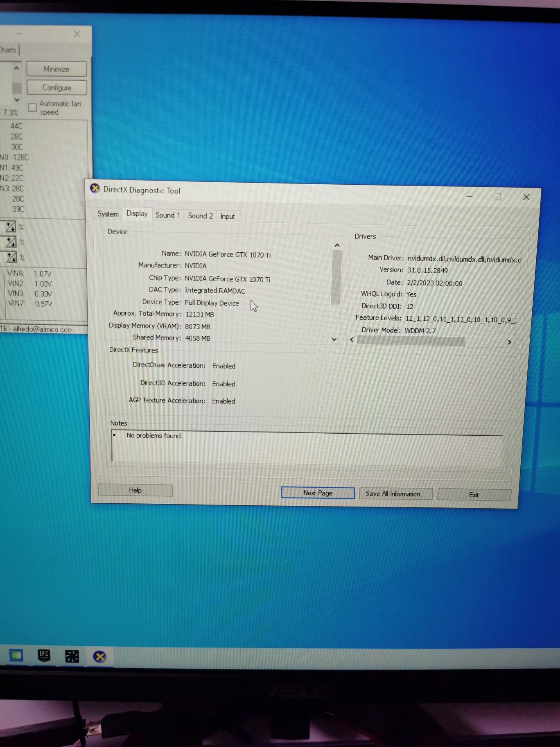The height and width of the screenshot is (747, 560).
Task: Click Direct3D Acceleration 'Enabled' value
Action: pos(224,384)
